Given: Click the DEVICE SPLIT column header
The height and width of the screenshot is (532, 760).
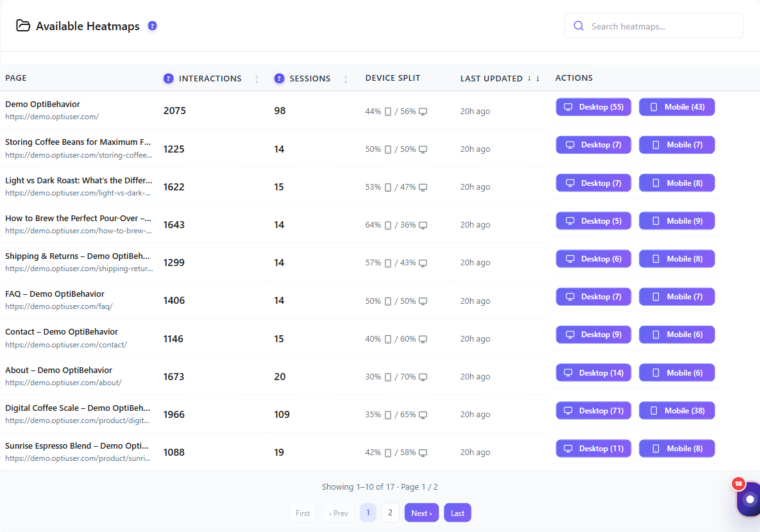Looking at the screenshot, I should (x=393, y=78).
